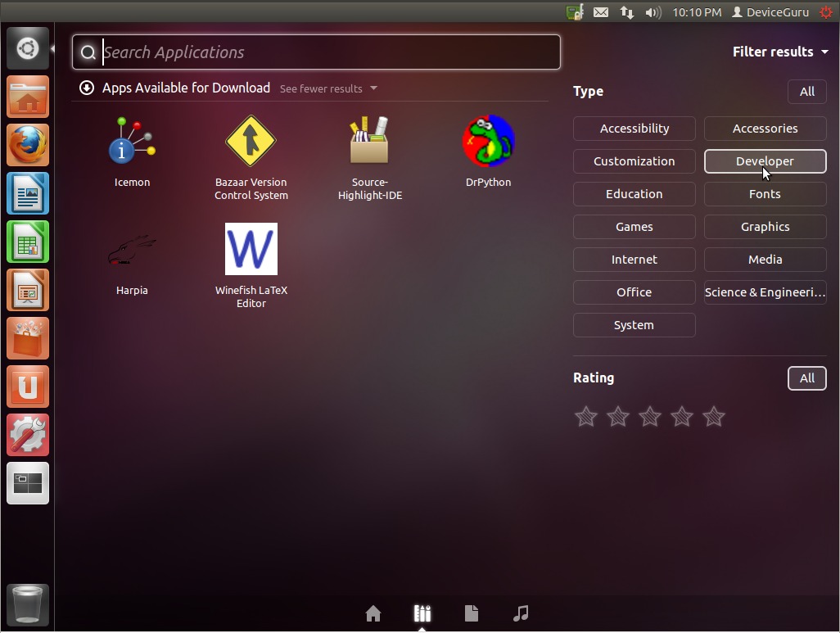Viewport: 840px width, 633px height.
Task: Toggle the System type filter
Action: point(635,325)
